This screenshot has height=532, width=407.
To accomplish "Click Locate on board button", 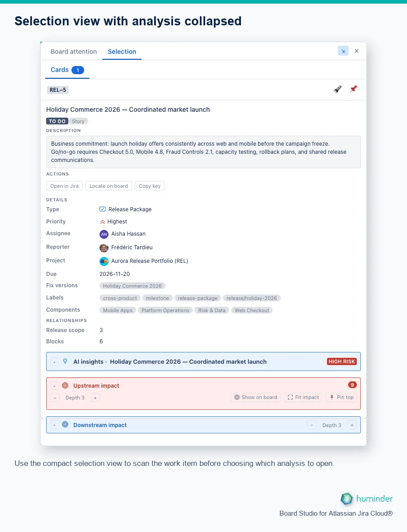I will point(109,186).
